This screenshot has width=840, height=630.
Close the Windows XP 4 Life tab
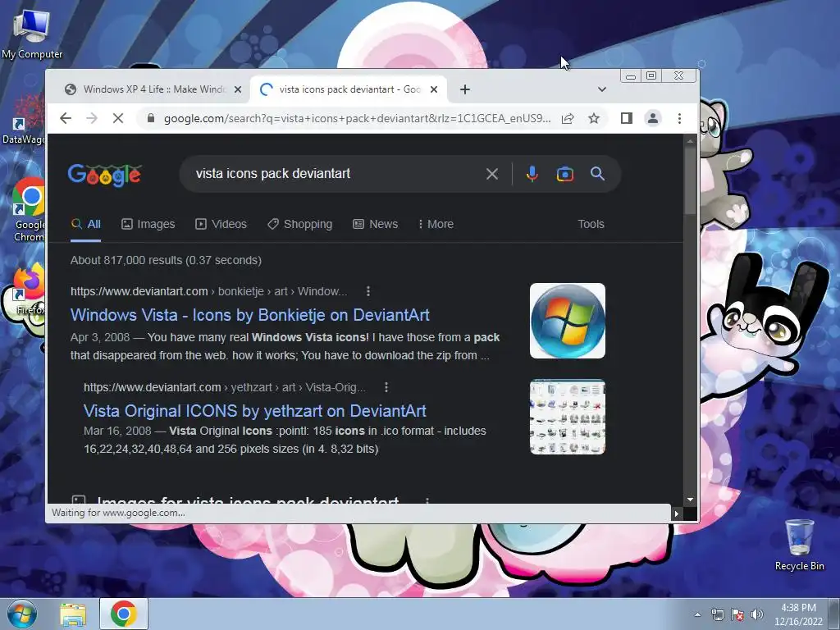tap(238, 89)
